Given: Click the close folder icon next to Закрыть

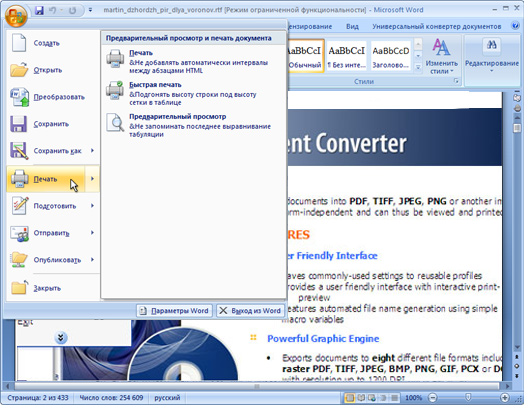Looking at the screenshot, I should tap(19, 287).
